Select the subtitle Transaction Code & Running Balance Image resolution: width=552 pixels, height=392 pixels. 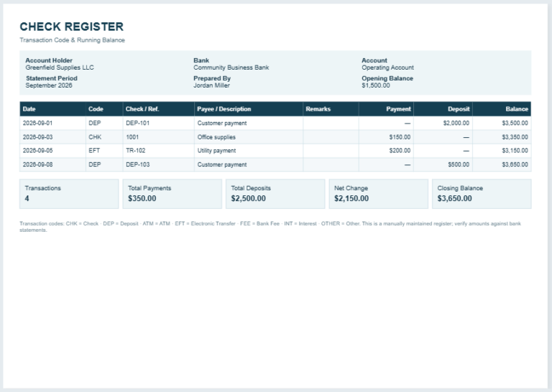coord(72,40)
